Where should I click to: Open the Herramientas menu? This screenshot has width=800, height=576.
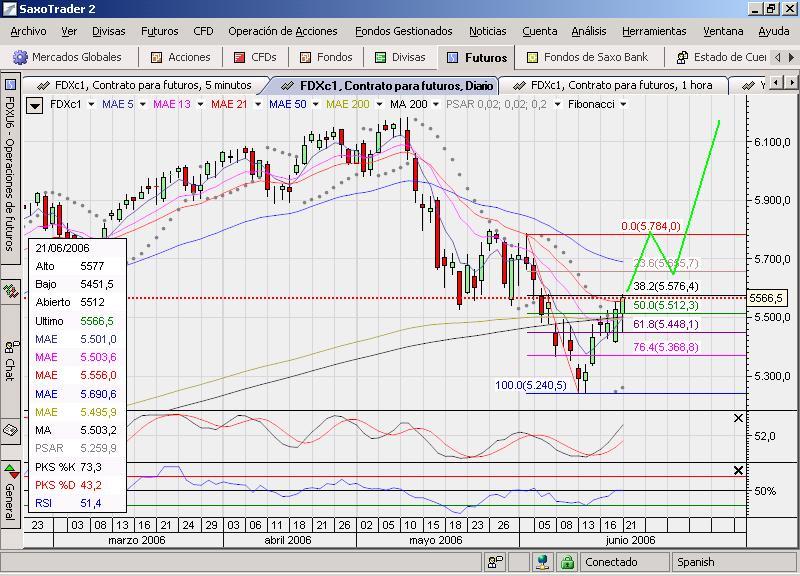pos(654,32)
